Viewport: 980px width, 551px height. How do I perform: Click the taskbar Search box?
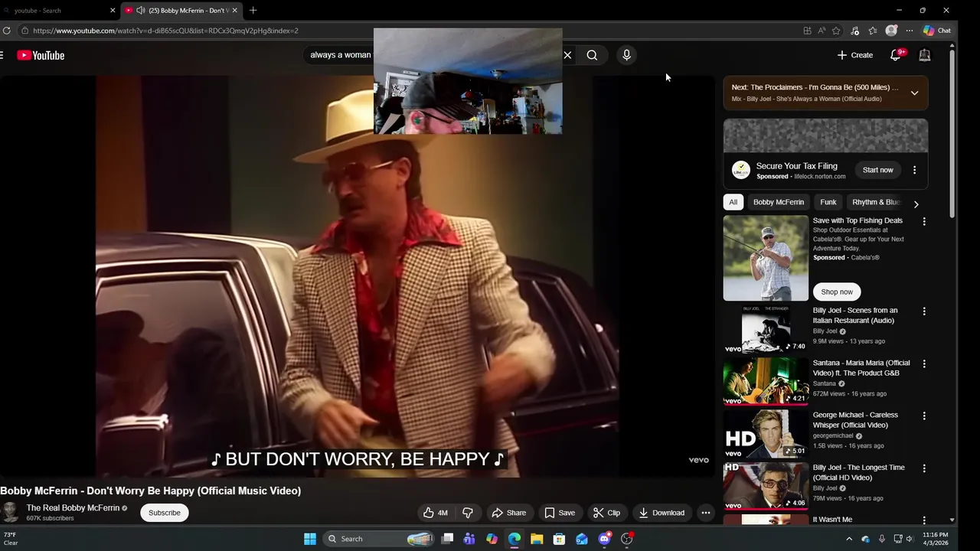[380, 539]
